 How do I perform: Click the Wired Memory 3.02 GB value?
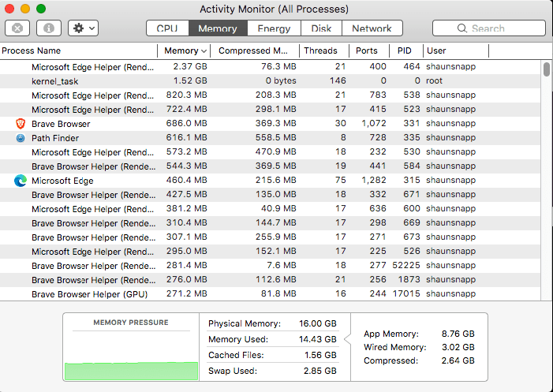(x=458, y=347)
